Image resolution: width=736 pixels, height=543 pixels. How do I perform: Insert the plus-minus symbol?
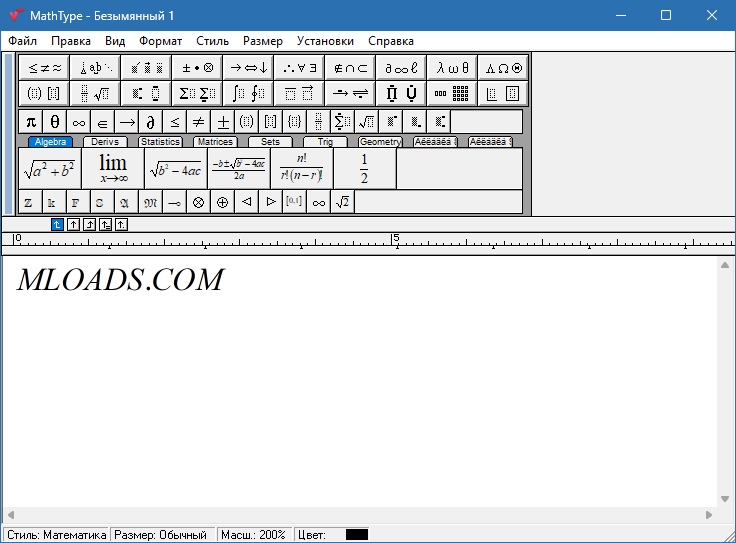(223, 122)
